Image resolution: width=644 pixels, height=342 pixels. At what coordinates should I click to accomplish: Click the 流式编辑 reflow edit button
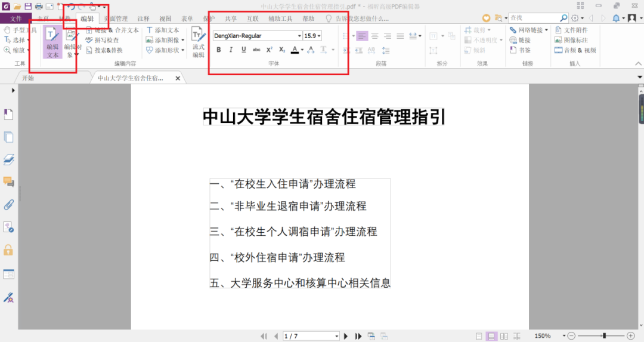pos(199,43)
